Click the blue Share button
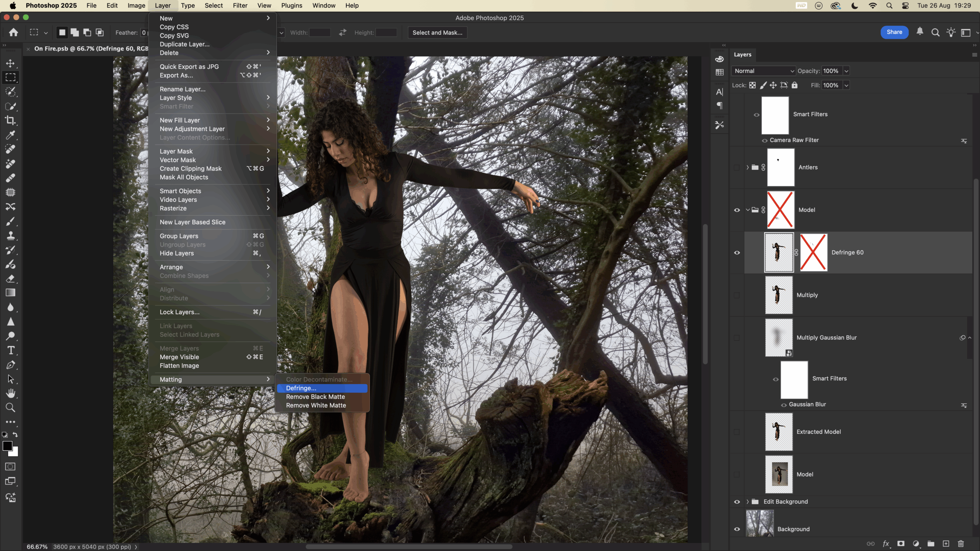This screenshot has width=980, height=551. [894, 32]
